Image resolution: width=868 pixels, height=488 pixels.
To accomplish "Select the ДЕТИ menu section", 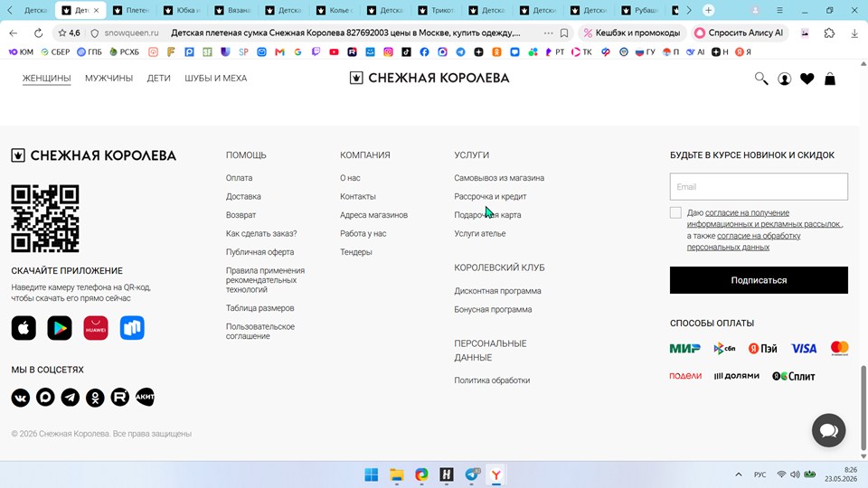I will pos(159,78).
